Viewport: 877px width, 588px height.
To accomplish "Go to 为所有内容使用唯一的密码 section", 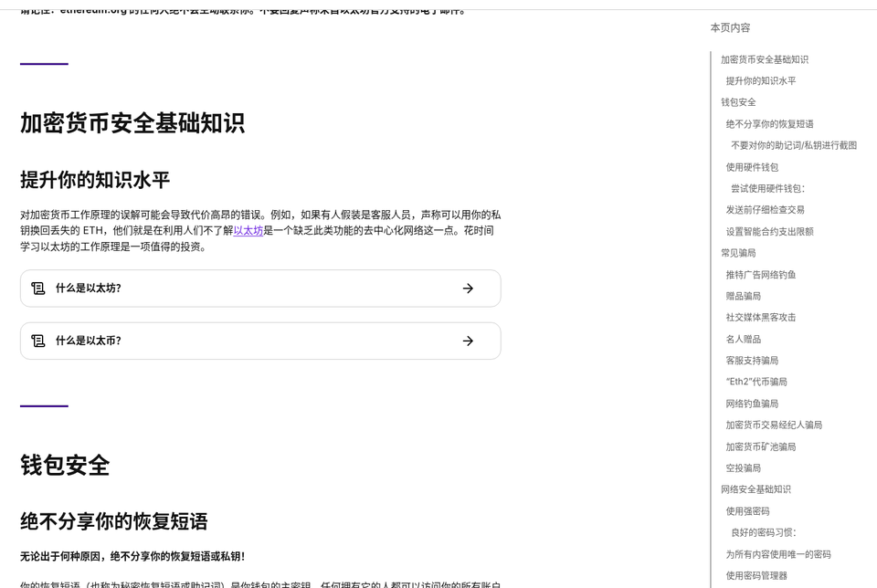I will coord(778,554).
